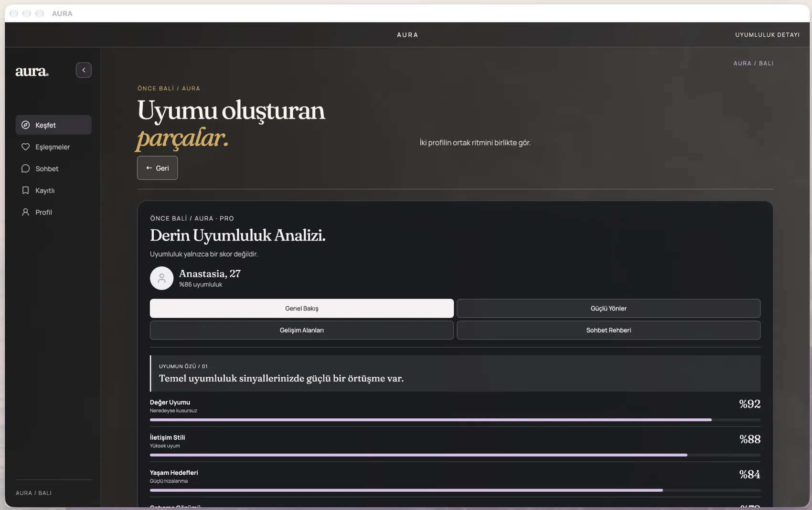Click the Sohbet chat bubble icon
812x510 pixels.
pyautogui.click(x=25, y=169)
